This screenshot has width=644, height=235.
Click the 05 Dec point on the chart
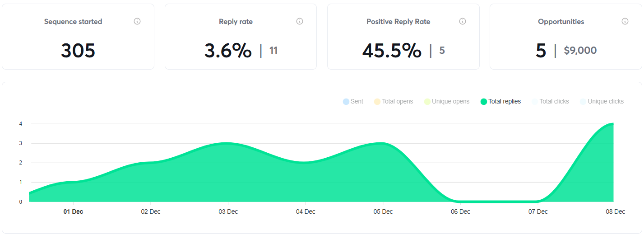point(383,144)
